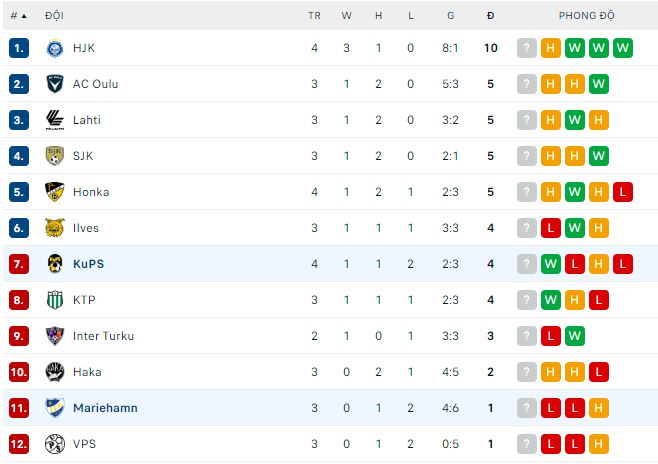This screenshot has height=464, width=658.
Task: Click the Inter Turku logo
Action: (x=55, y=336)
